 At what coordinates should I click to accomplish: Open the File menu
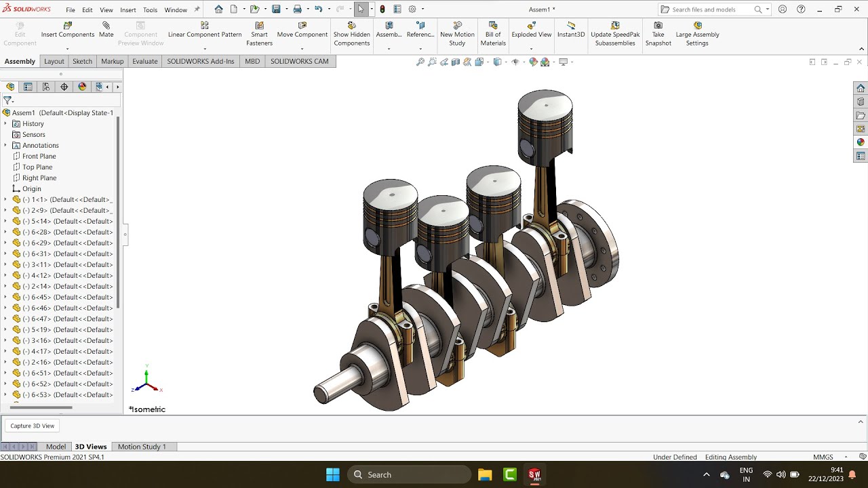pos(71,10)
